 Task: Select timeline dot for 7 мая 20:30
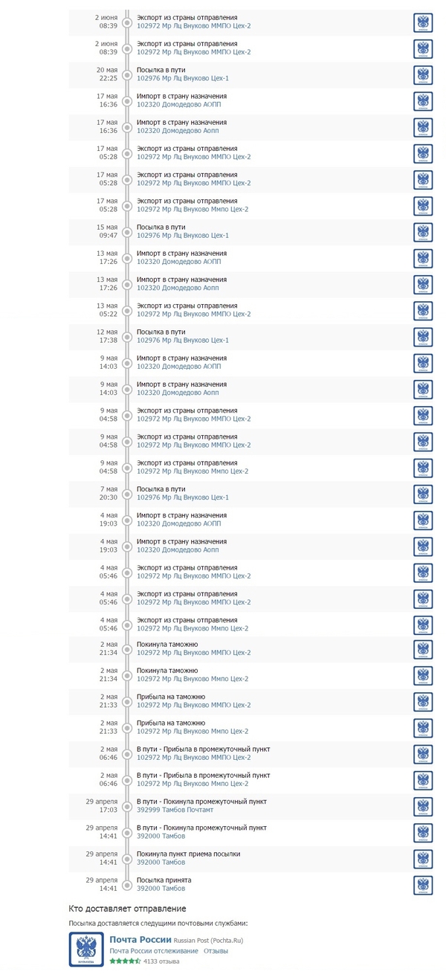click(127, 494)
